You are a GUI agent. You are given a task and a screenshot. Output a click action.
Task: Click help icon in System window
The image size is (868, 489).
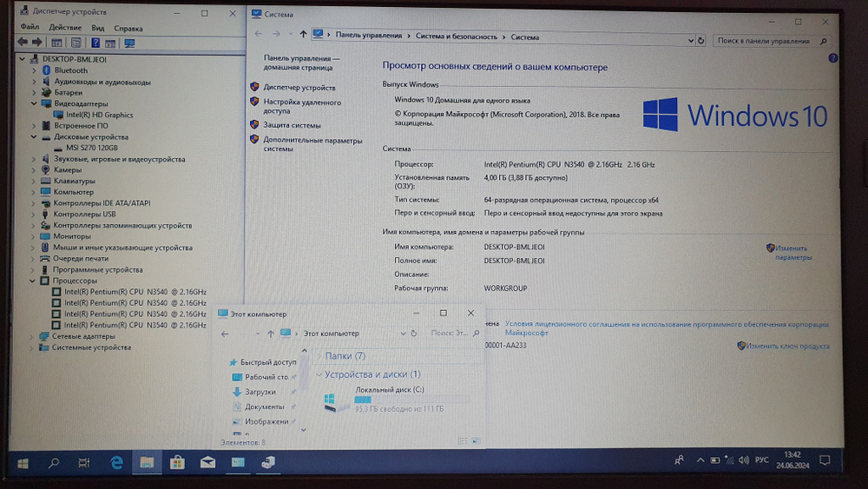(832, 58)
